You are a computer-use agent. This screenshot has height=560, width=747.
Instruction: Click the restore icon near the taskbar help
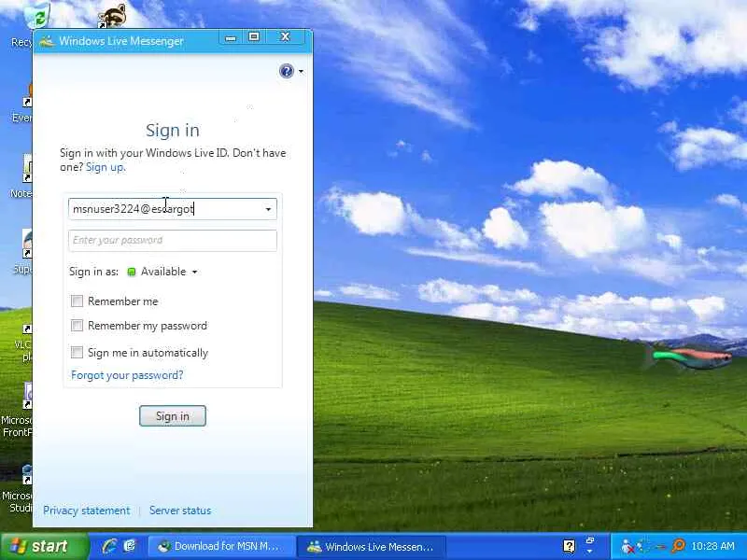tap(590, 541)
